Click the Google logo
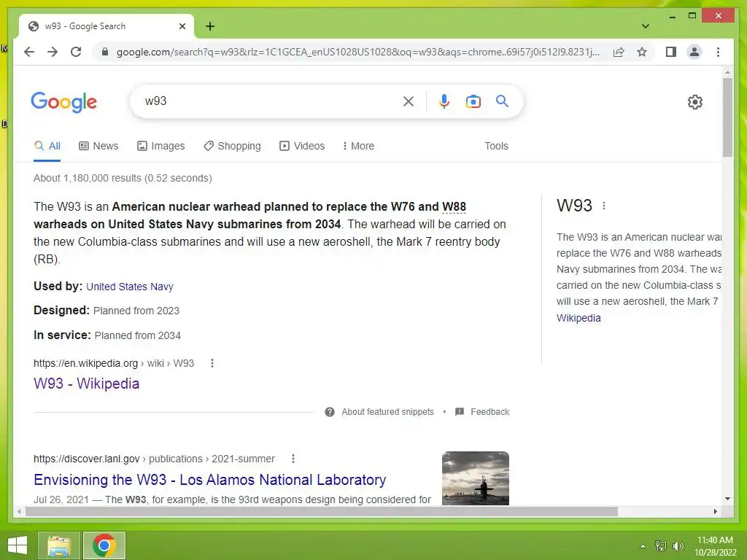Screen dimensions: 747x560 pyautogui.click(x=64, y=102)
